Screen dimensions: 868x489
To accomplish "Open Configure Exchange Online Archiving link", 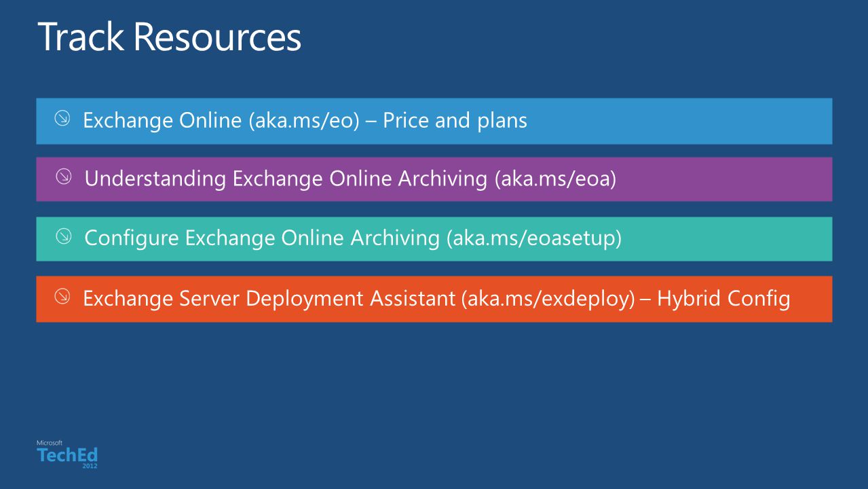I will point(434,239).
